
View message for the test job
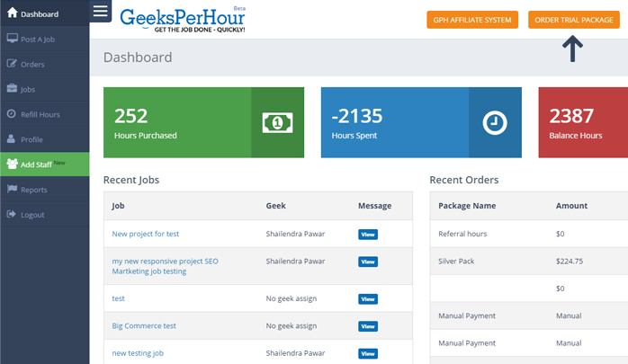point(368,299)
